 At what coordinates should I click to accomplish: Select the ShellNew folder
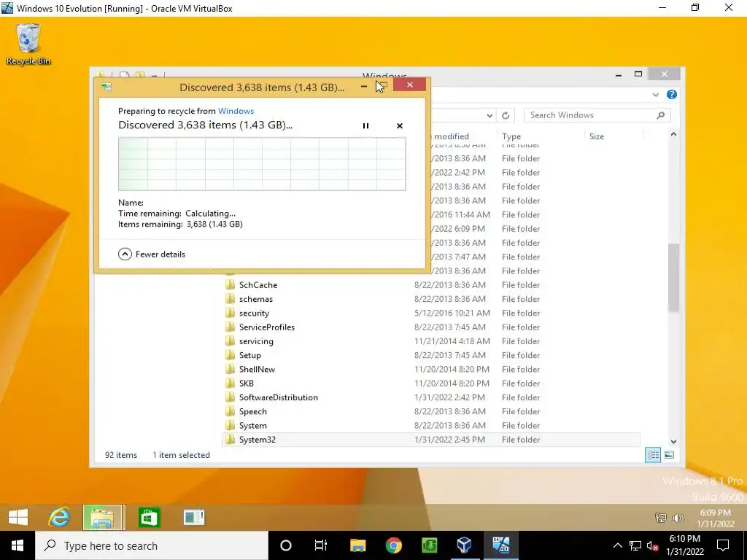tap(257, 369)
